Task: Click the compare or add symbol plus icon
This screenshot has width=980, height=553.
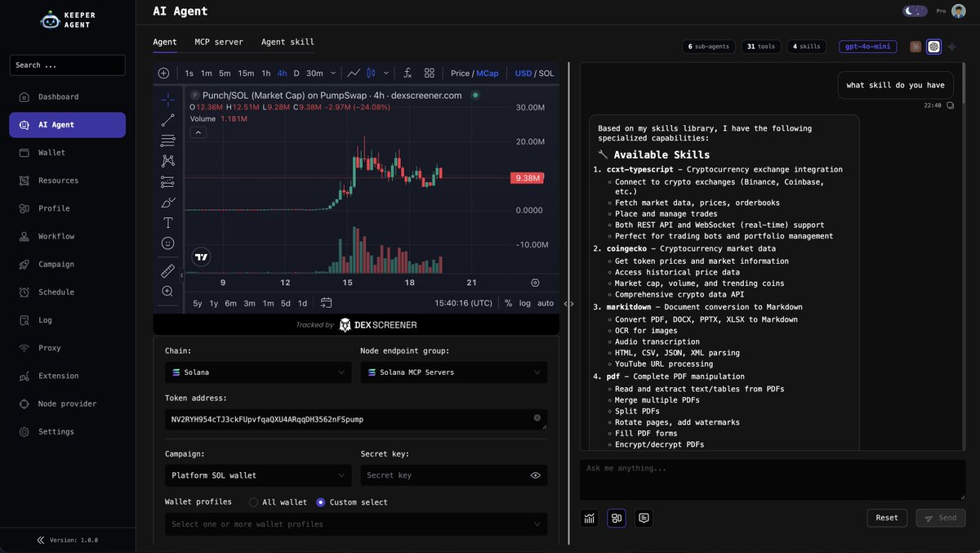Action: pos(163,73)
